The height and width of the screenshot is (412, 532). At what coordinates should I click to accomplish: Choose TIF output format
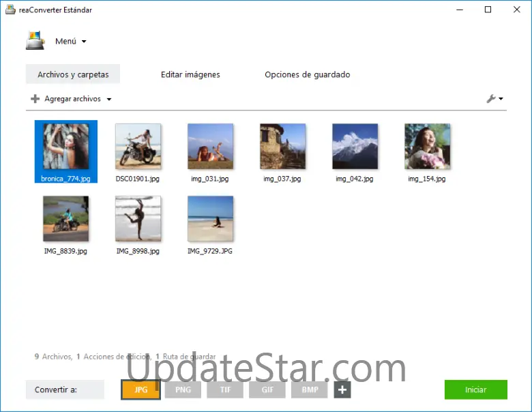click(x=225, y=389)
